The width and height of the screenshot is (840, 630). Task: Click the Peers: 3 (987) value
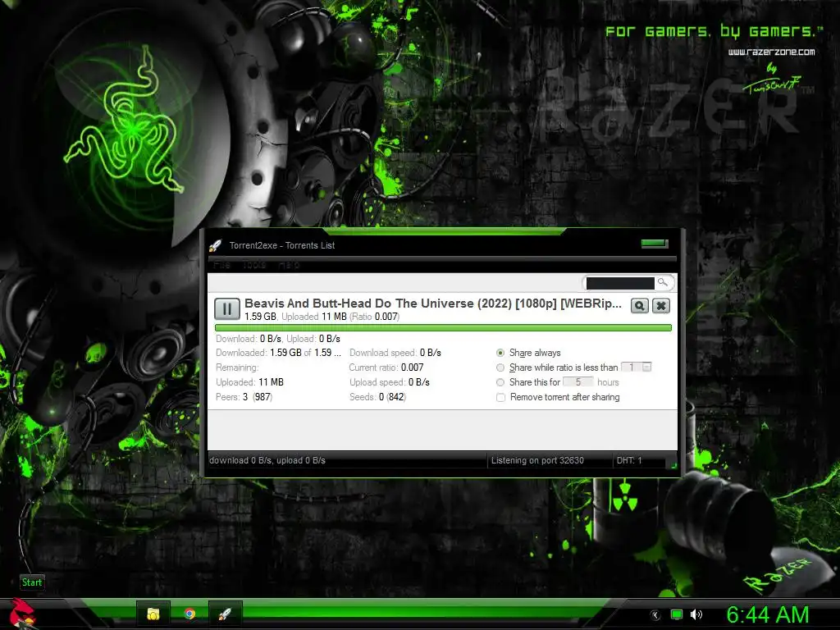pyautogui.click(x=257, y=397)
